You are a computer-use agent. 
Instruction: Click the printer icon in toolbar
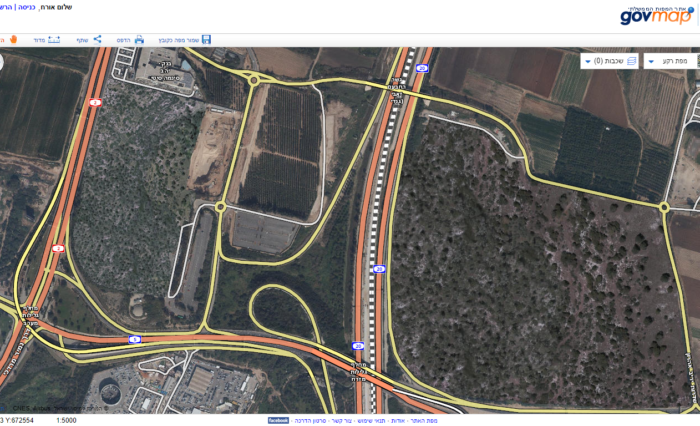[139, 40]
